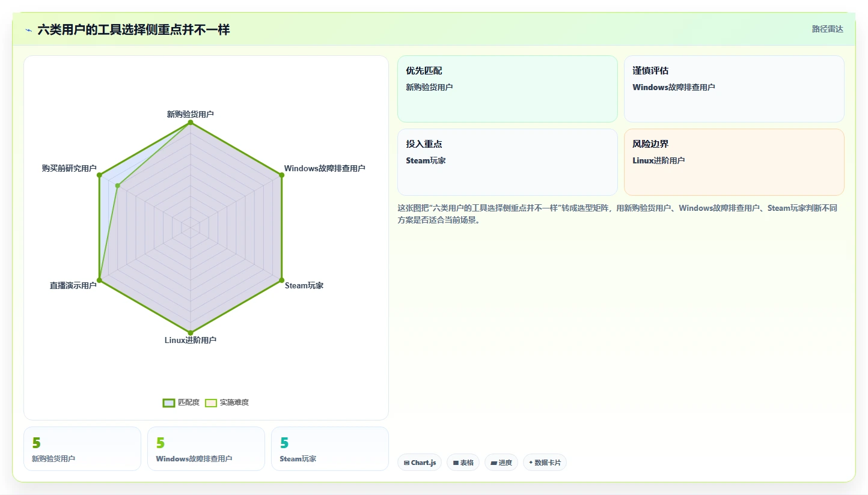This screenshot has width=868, height=495.
Task: Select the 优先匹配 card
Action: click(507, 89)
